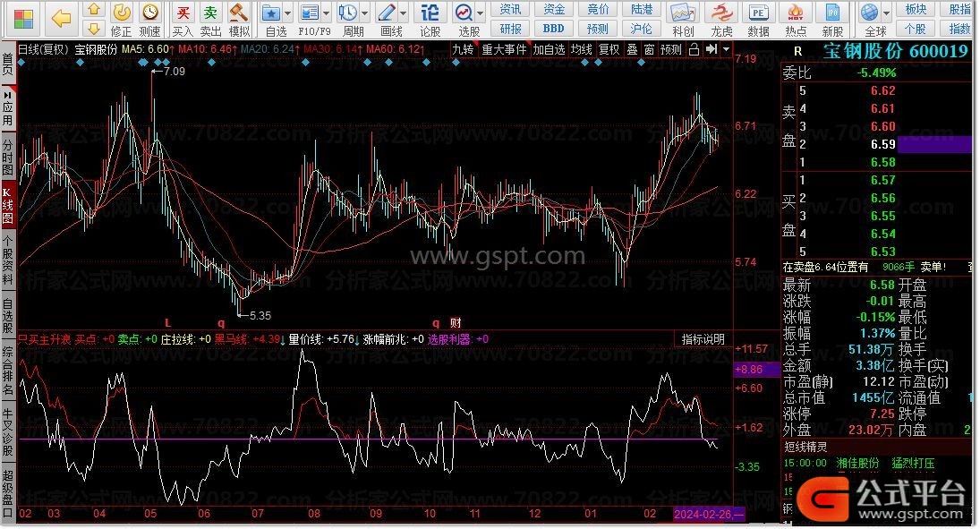Toggle 复权 price adjustment on chart
The width and height of the screenshot is (980, 529).
pos(609,49)
